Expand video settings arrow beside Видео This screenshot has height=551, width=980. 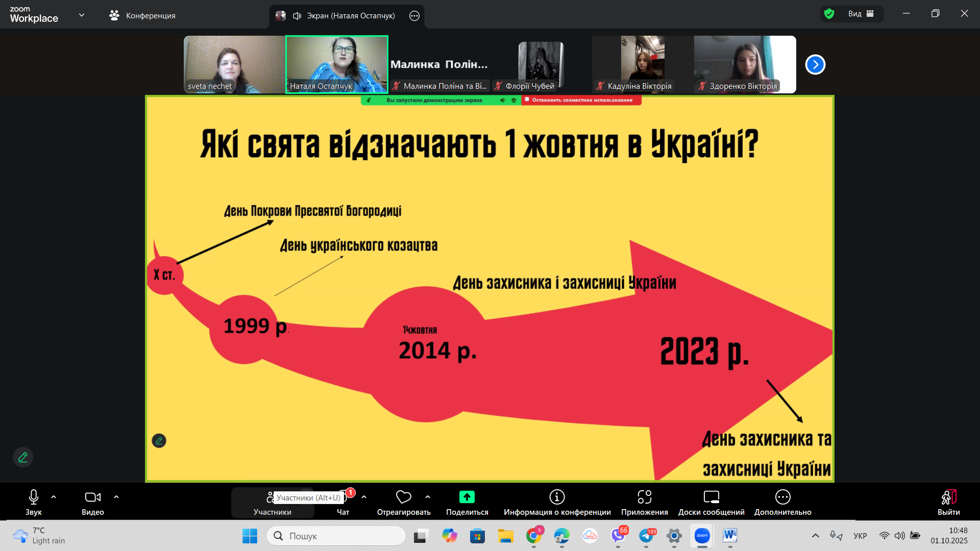click(x=116, y=497)
